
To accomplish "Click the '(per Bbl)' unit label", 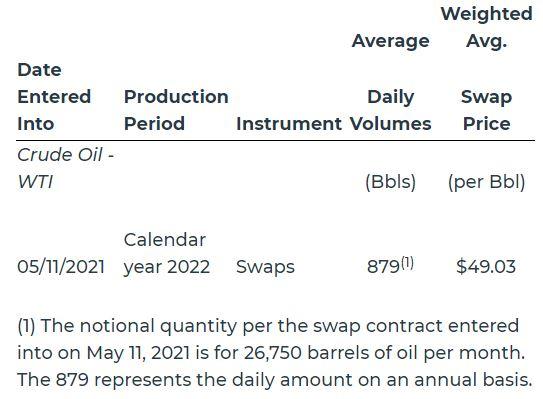I will 486,181.
